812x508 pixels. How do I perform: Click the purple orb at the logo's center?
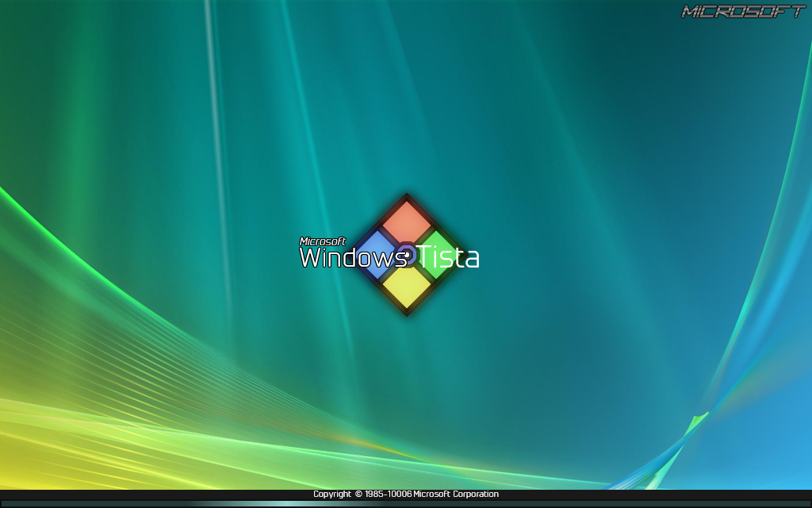pos(408,253)
